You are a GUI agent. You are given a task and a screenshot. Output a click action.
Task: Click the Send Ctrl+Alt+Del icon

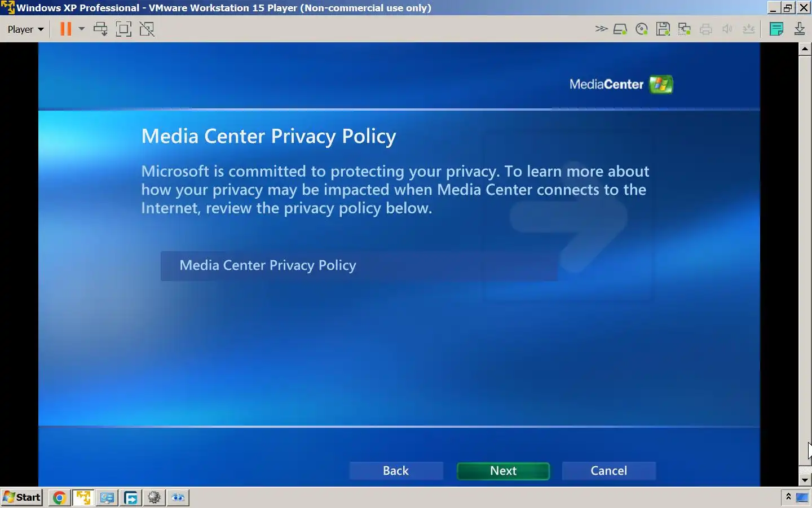coord(100,29)
